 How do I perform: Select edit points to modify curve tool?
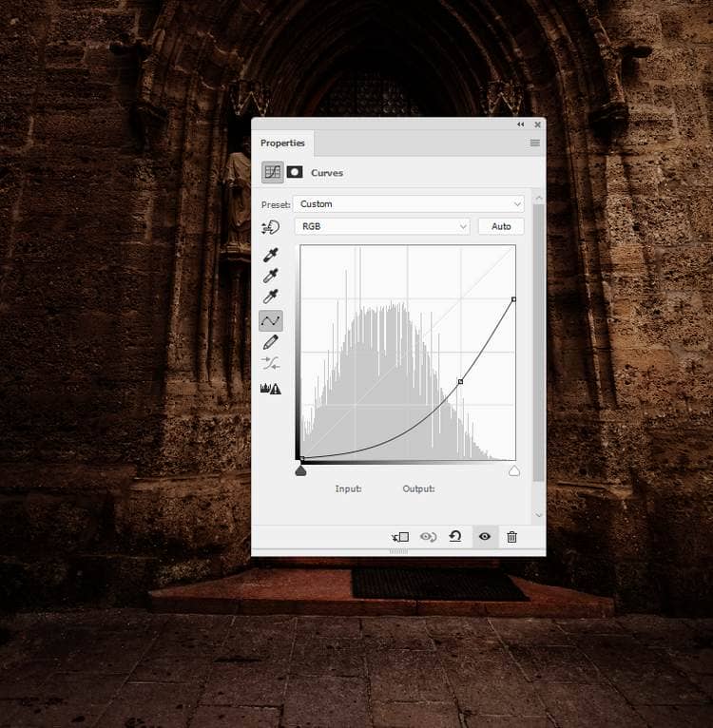coord(271,320)
